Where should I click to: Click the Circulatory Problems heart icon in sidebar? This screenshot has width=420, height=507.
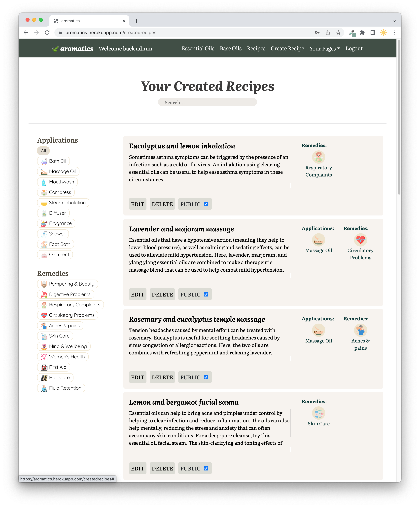point(44,315)
